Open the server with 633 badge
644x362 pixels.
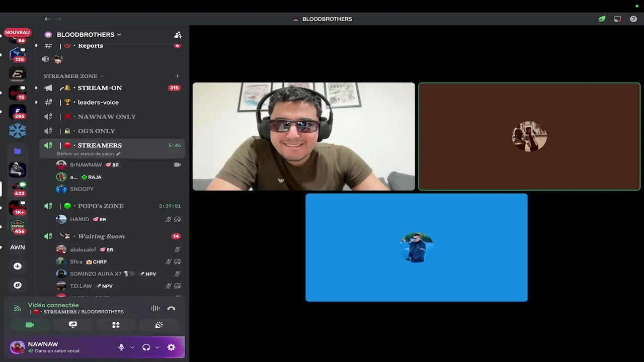tap(18, 189)
